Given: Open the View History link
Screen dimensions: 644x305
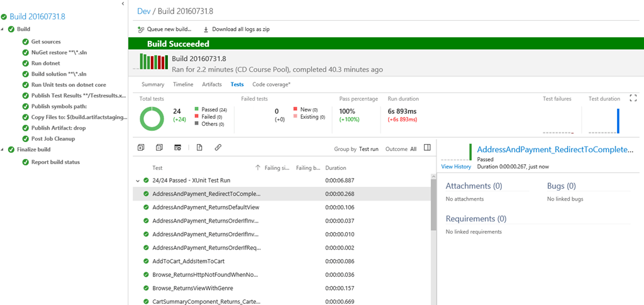Looking at the screenshot, I should click(456, 167).
